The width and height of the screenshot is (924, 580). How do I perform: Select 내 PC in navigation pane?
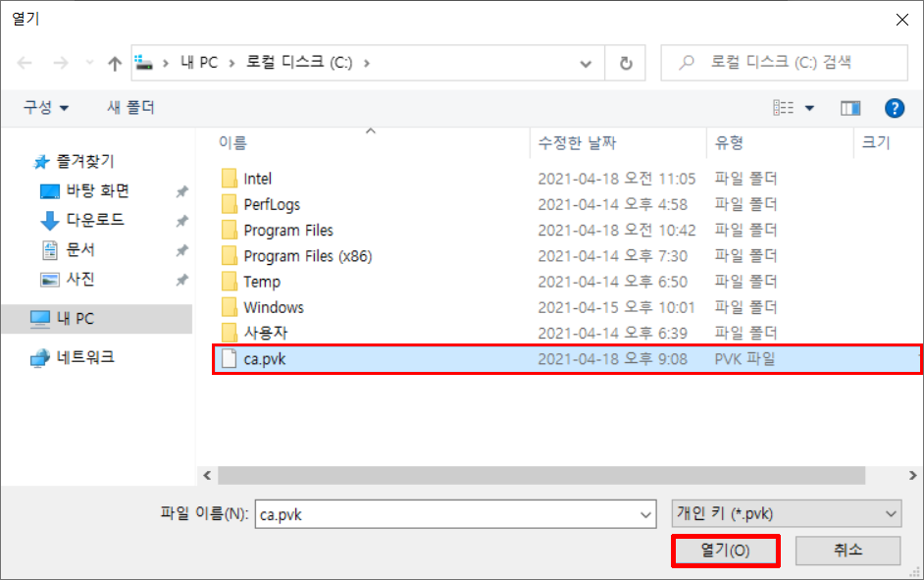[x=98, y=319]
